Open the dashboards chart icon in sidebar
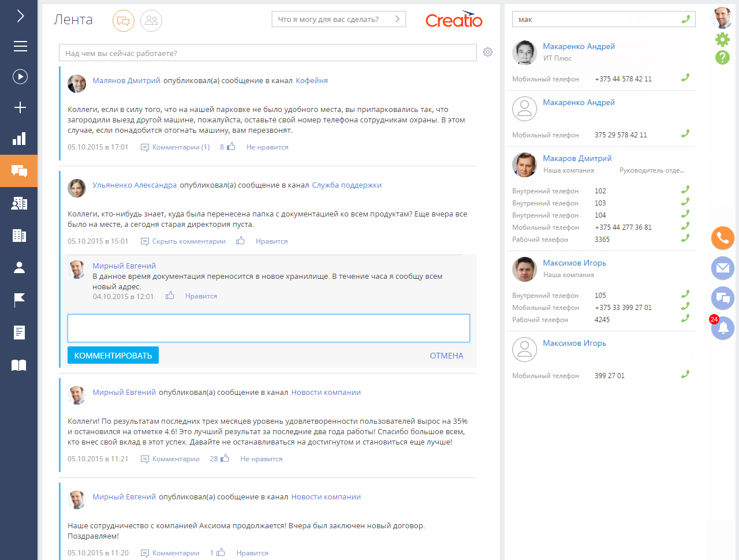Image resolution: width=739 pixels, height=560 pixels. click(19, 139)
